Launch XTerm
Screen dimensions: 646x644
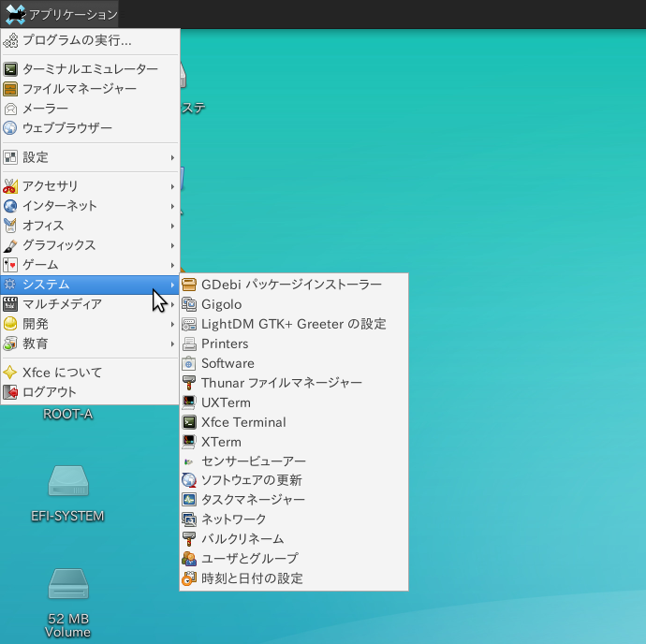pos(294,442)
